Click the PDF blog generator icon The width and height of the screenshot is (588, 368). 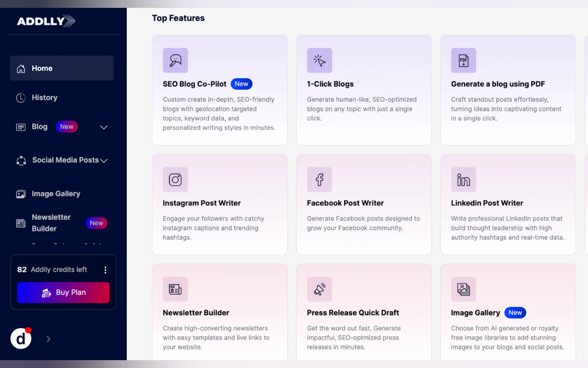tap(463, 60)
